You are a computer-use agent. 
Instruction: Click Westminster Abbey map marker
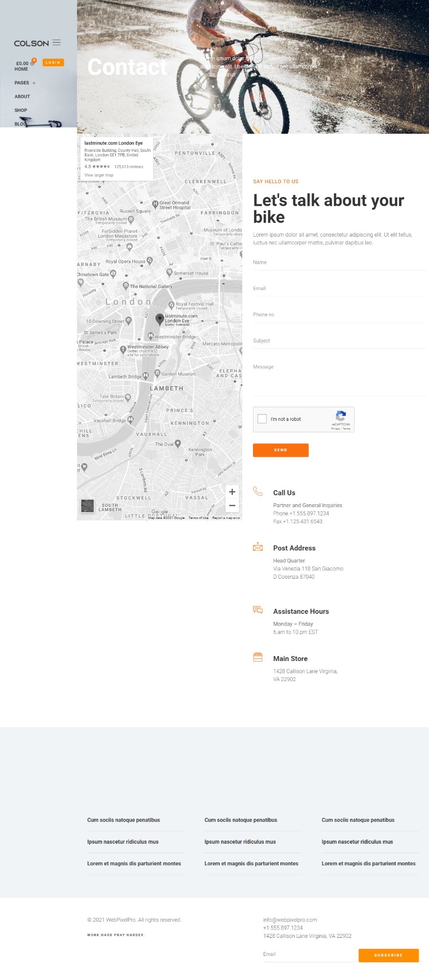click(123, 349)
